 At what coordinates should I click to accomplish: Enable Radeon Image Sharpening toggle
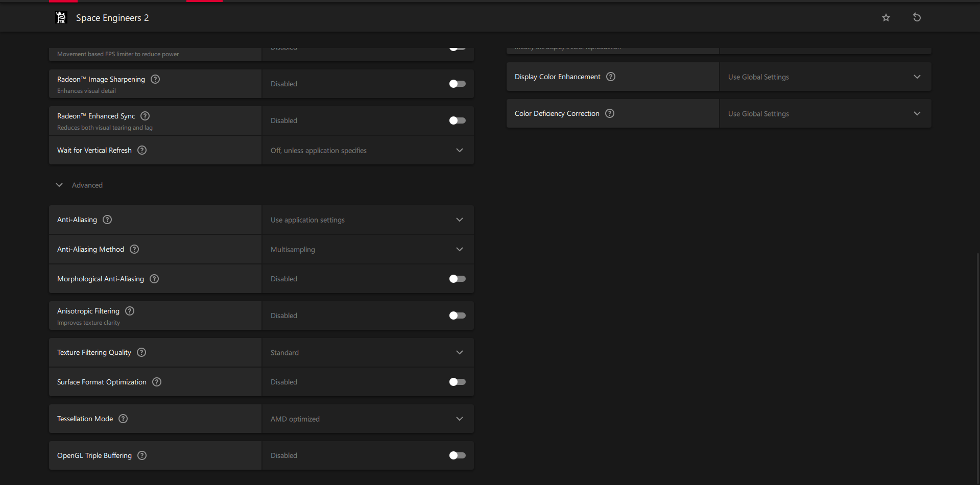tap(457, 84)
